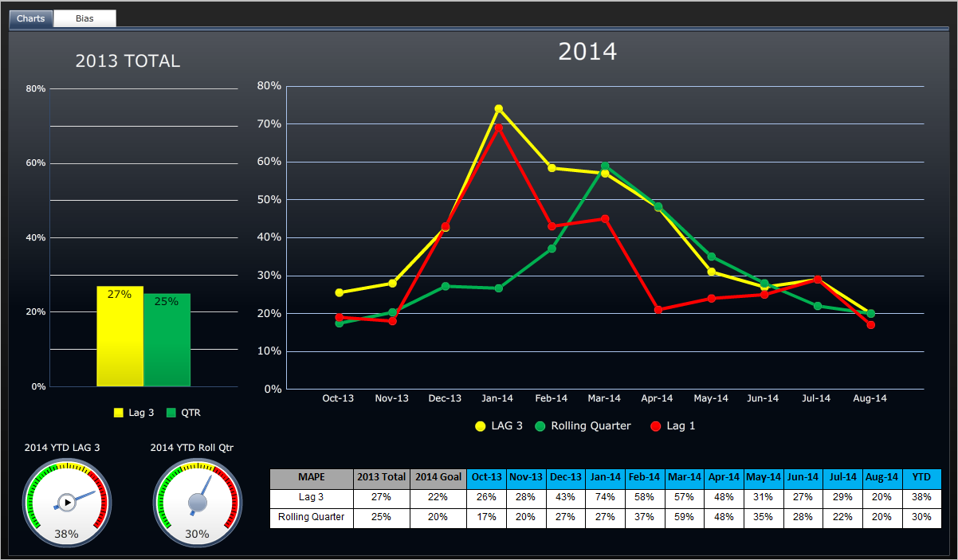Select the peak Jan-14 yellow data point

(497, 107)
